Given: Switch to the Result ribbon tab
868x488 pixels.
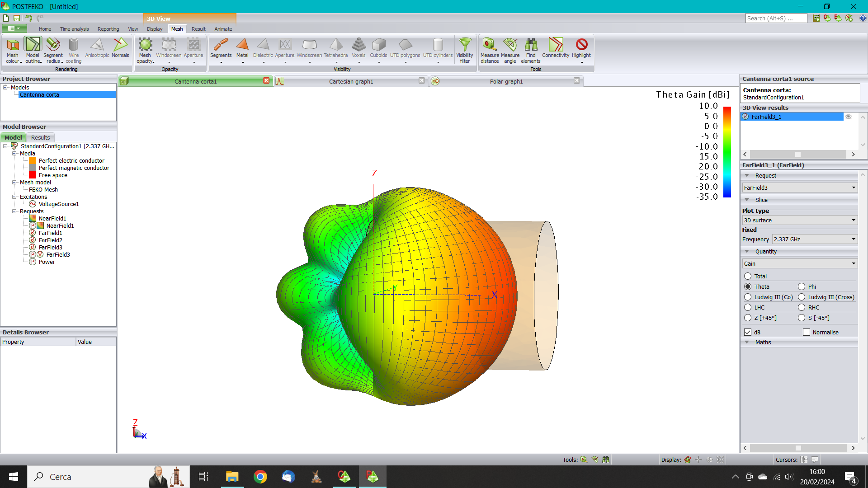Looking at the screenshot, I should [198, 29].
